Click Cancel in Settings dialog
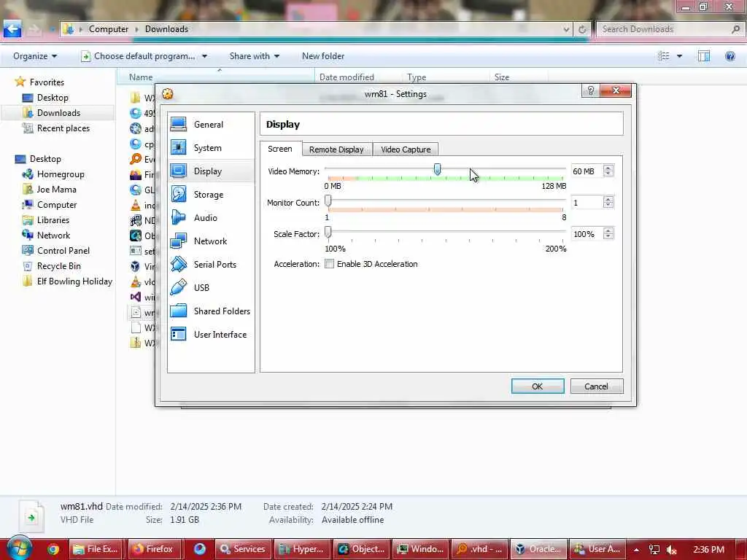The image size is (747, 560). point(597,386)
